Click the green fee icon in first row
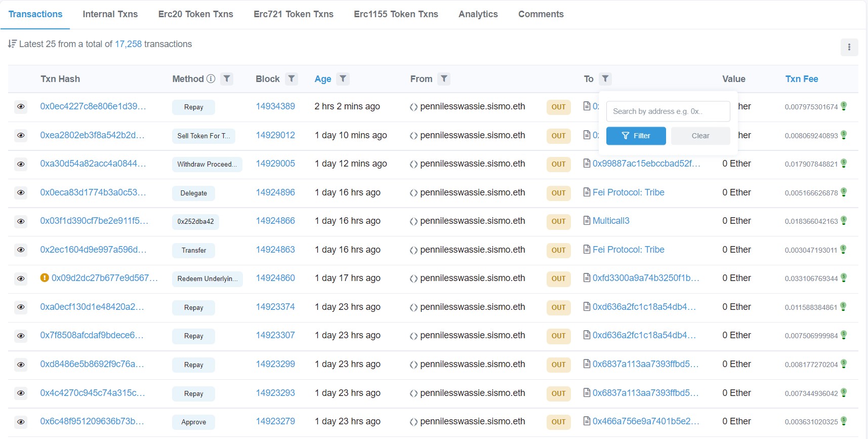Viewport: 868px width, 439px height. 844,106
